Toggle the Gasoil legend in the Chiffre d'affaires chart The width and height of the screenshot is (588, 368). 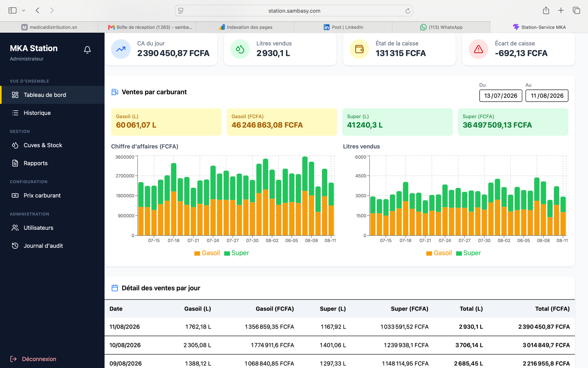coord(207,253)
